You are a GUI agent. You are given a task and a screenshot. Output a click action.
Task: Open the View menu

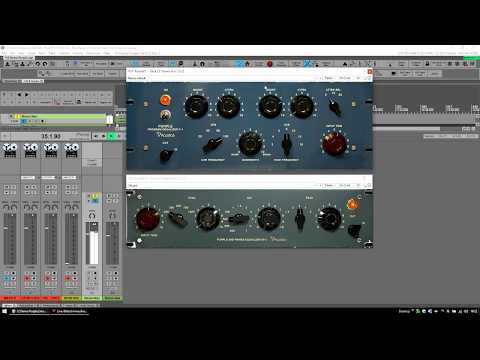[21, 53]
